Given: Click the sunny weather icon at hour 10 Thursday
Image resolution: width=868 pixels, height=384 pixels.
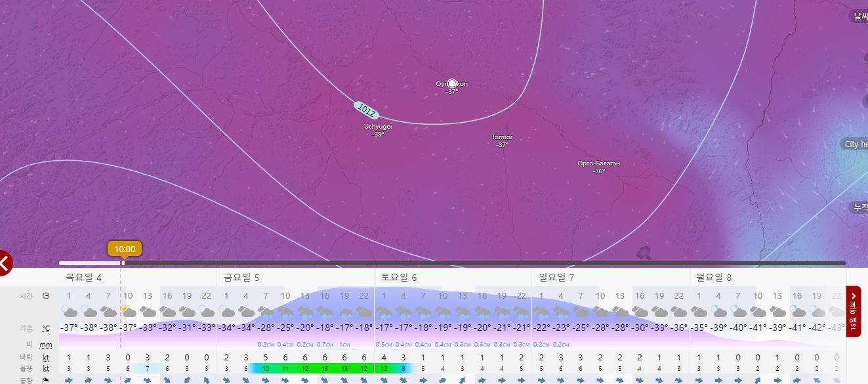Looking at the screenshot, I should 127,310.
